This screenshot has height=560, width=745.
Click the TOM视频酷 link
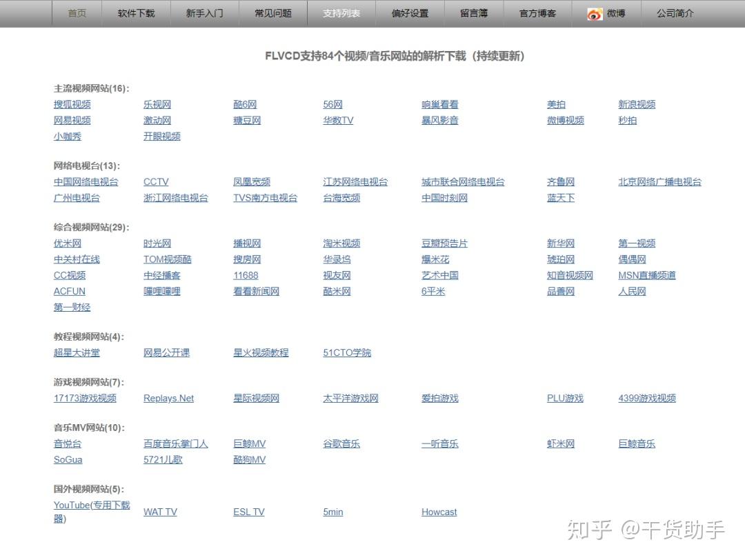pos(167,260)
